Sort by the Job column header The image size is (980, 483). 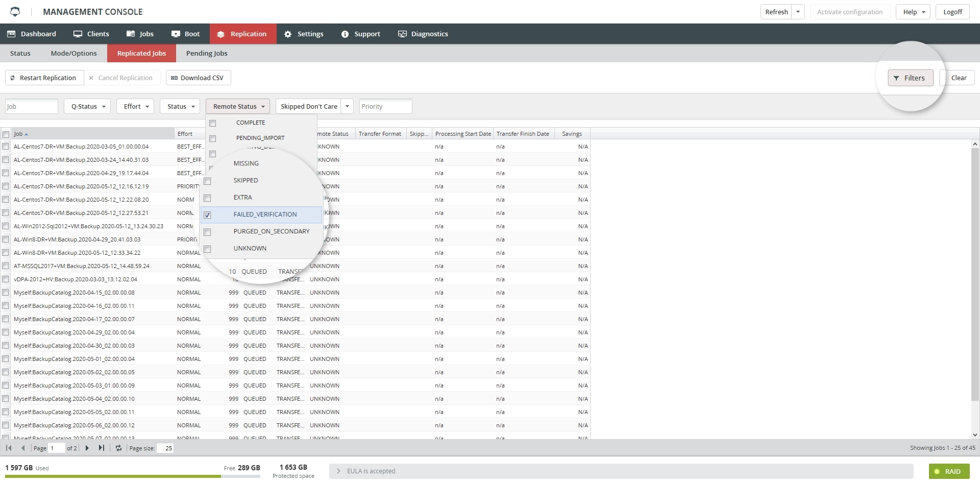click(92, 134)
